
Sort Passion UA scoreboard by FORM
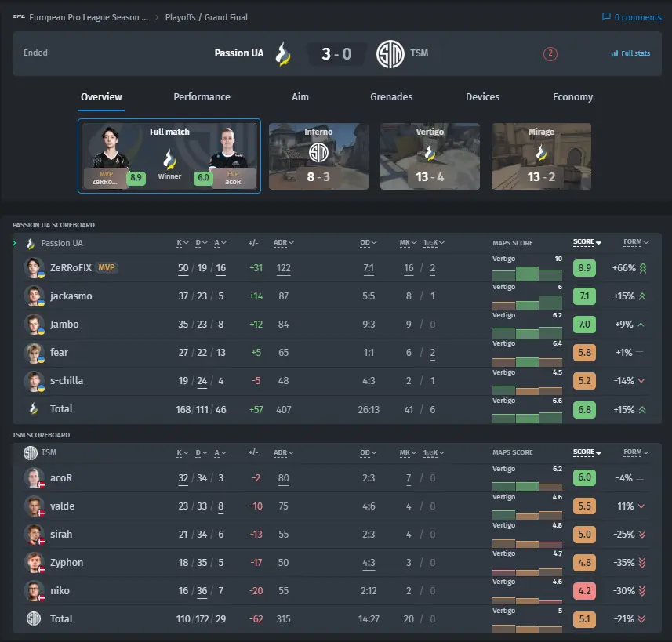(636, 242)
